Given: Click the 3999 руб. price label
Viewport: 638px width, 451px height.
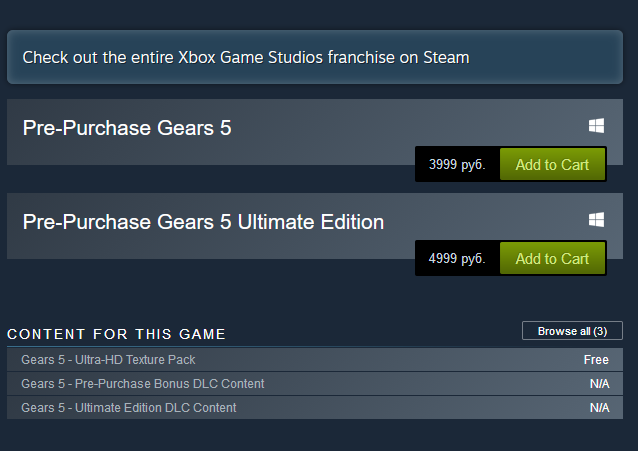Looking at the screenshot, I should coord(457,165).
